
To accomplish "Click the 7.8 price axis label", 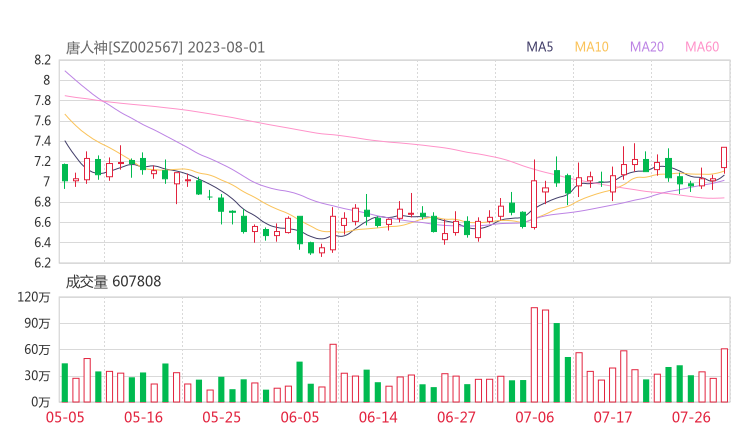I will (x=42, y=101).
